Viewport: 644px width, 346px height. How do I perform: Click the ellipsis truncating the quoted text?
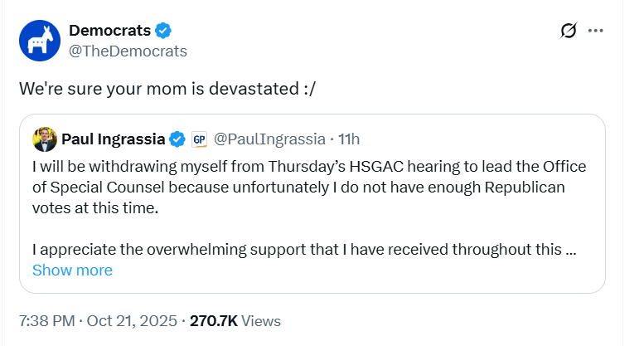569,248
